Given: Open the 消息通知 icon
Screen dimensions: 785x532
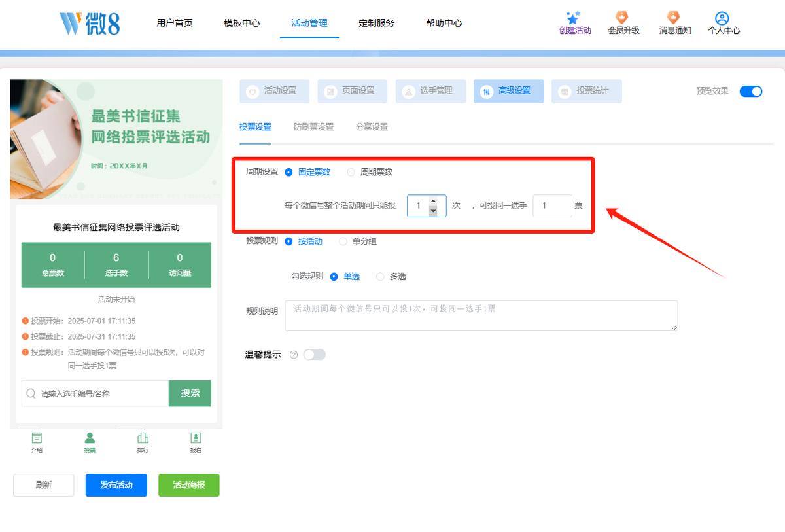Looking at the screenshot, I should [674, 18].
